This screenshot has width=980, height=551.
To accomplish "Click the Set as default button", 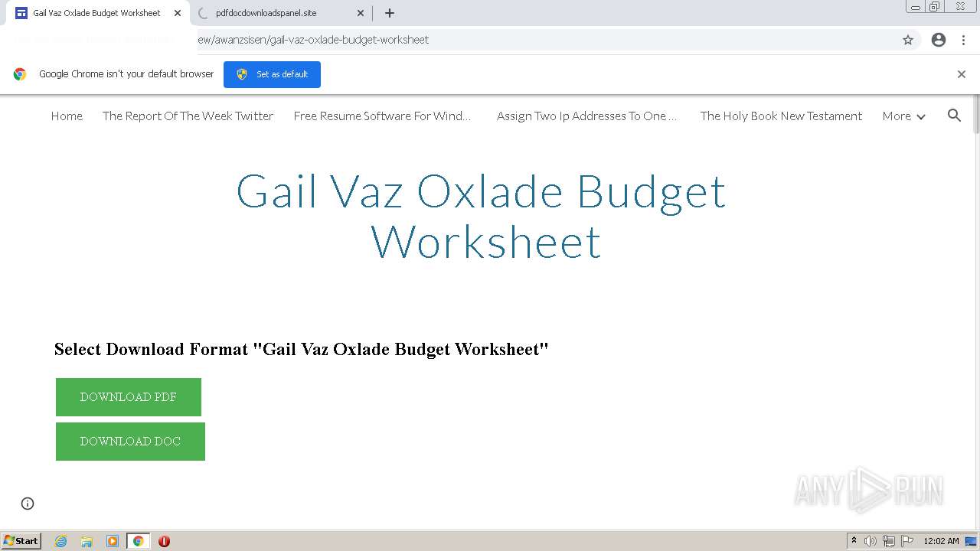I will pyautogui.click(x=272, y=74).
